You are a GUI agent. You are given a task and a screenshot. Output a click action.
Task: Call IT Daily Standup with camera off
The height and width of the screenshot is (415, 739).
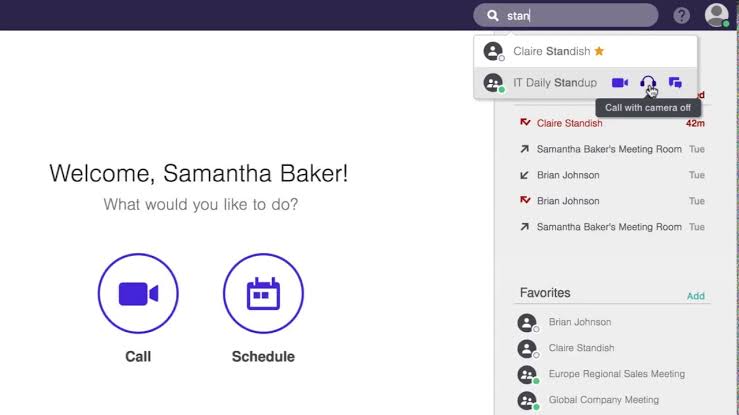click(648, 83)
